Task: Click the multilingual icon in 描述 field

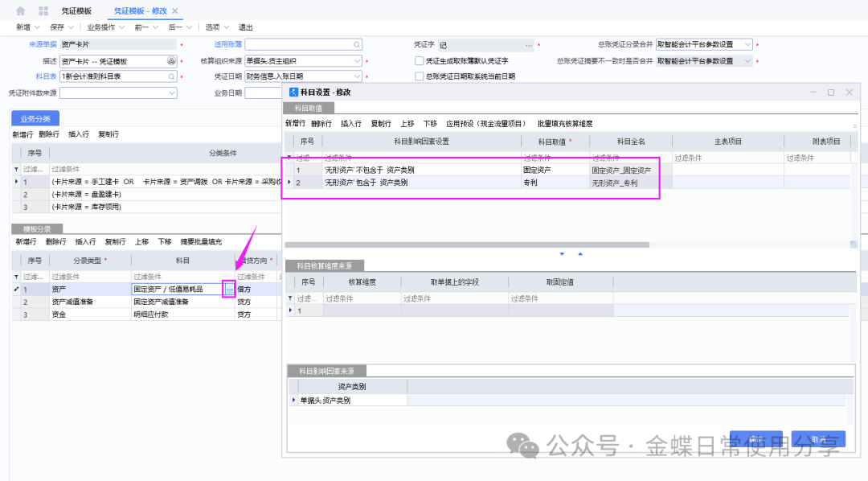Action: [x=170, y=61]
